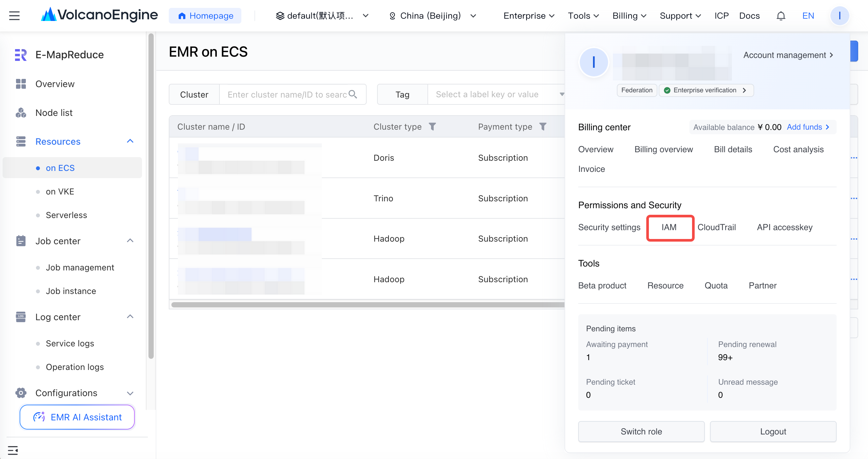This screenshot has height=459, width=868.
Task: Select on VKE in sidebar
Action: point(60,191)
